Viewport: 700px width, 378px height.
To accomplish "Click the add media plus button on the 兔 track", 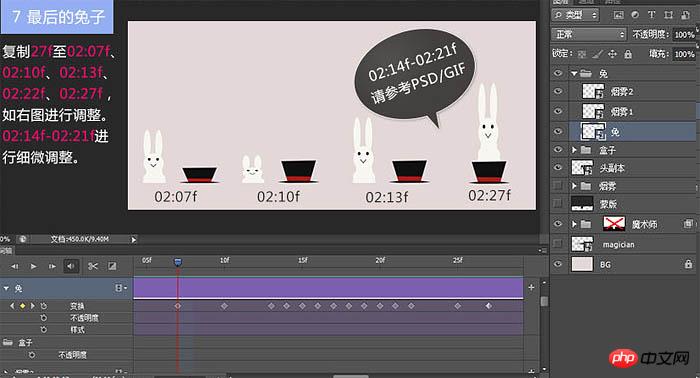I will click(531, 287).
